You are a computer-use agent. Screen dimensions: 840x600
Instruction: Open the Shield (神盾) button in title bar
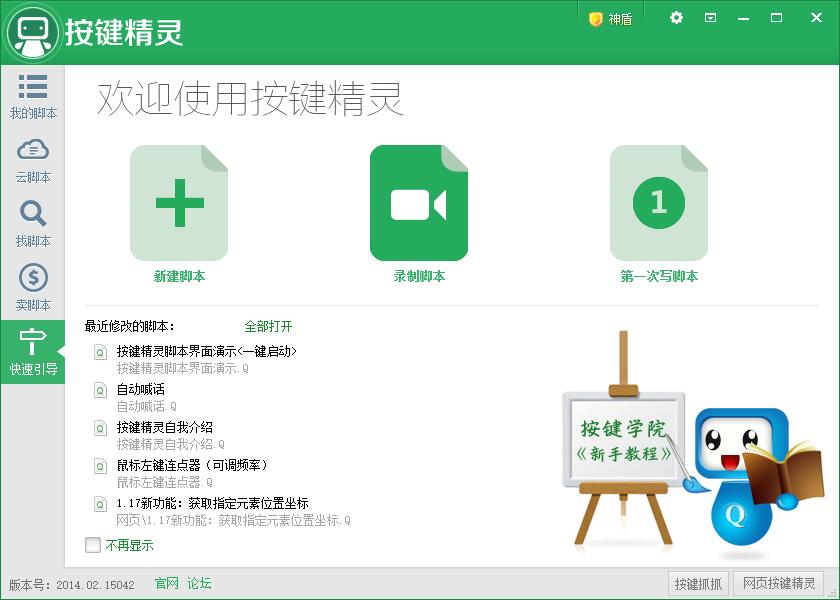click(x=610, y=19)
